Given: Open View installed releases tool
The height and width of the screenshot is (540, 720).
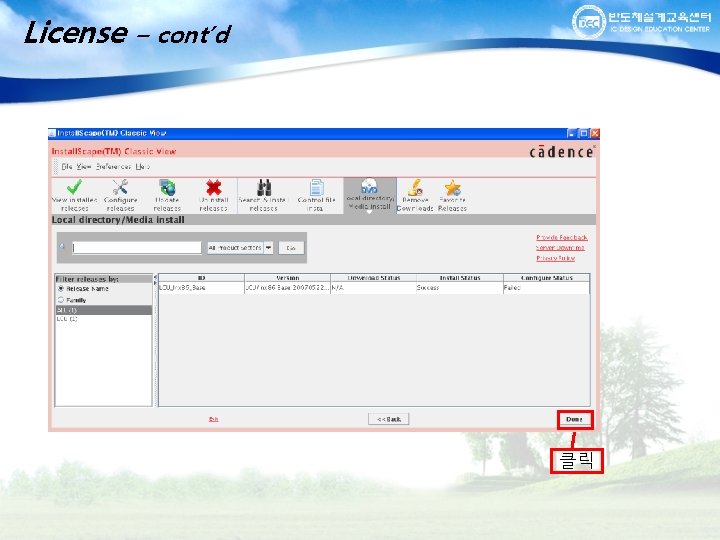Looking at the screenshot, I should 75,195.
